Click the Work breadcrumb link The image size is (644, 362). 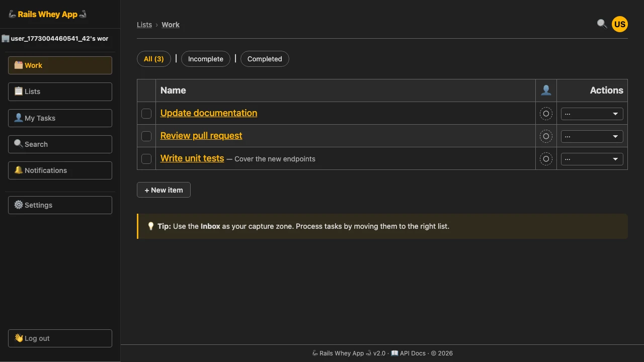point(171,25)
